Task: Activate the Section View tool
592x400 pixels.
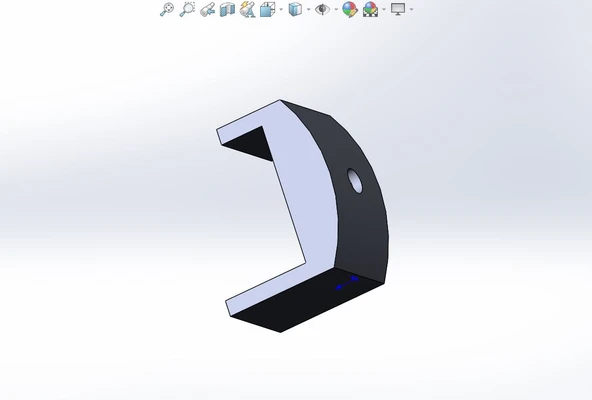Action: tap(227, 9)
